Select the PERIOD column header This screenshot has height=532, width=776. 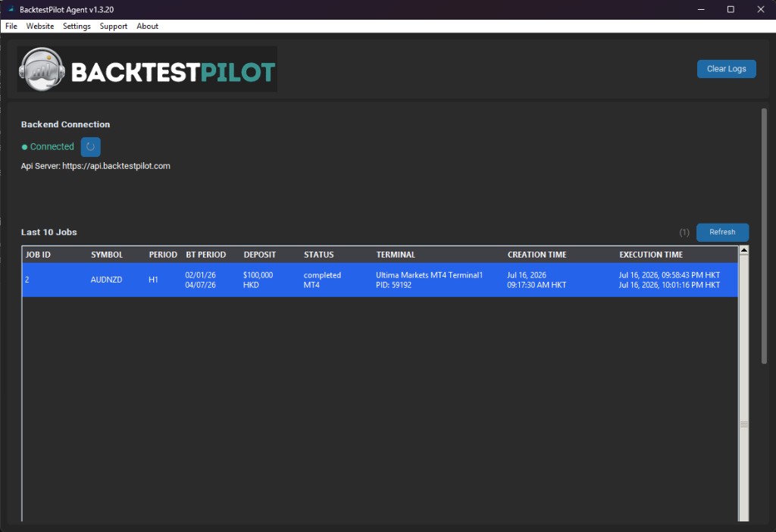pos(163,255)
